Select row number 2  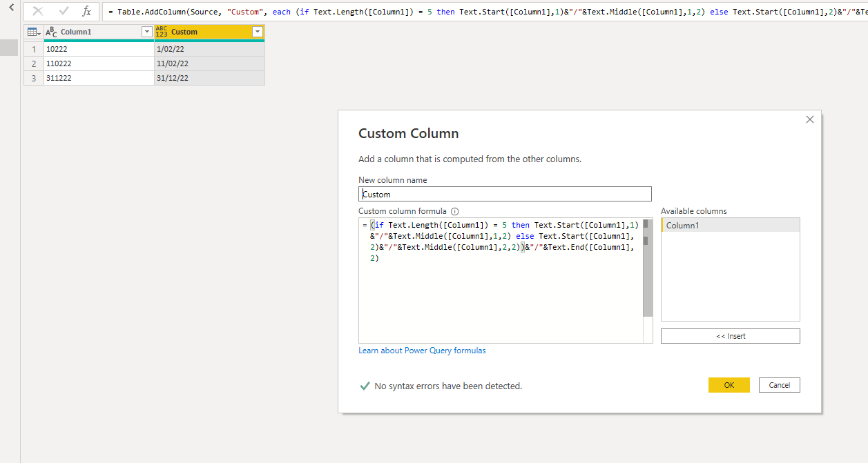pos(33,63)
